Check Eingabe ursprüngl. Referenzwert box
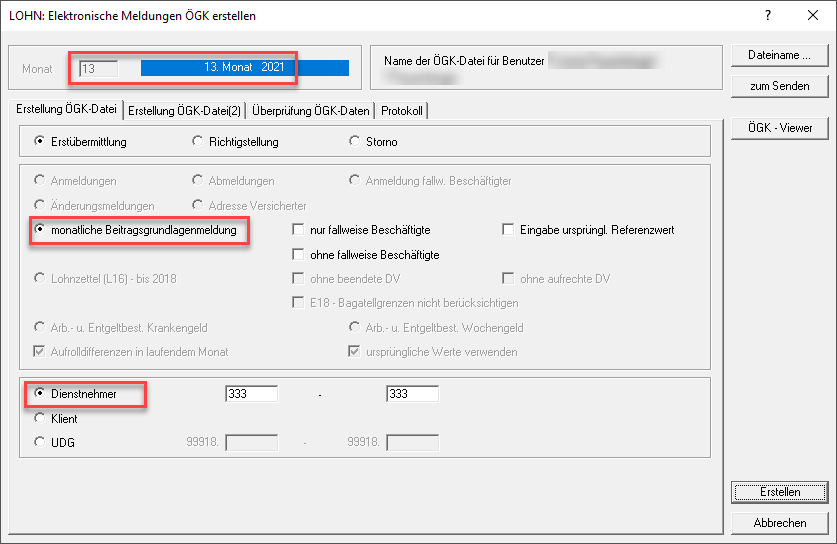 tap(508, 230)
